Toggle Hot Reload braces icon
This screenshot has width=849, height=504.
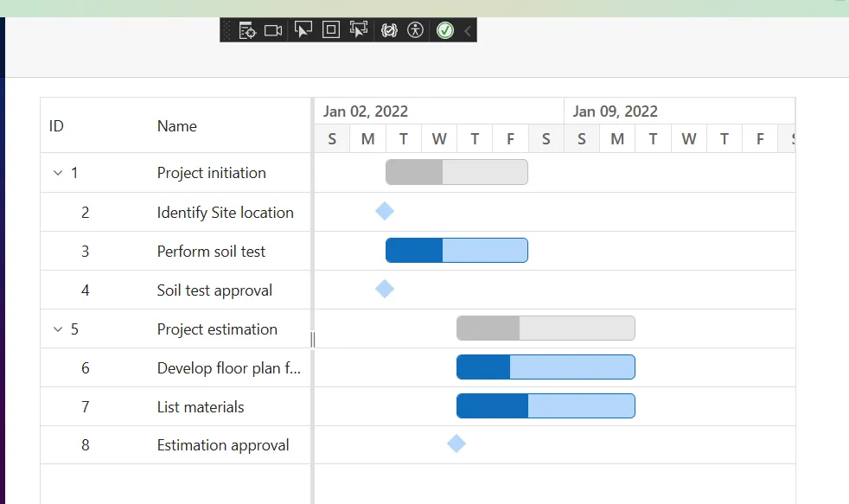[389, 30]
